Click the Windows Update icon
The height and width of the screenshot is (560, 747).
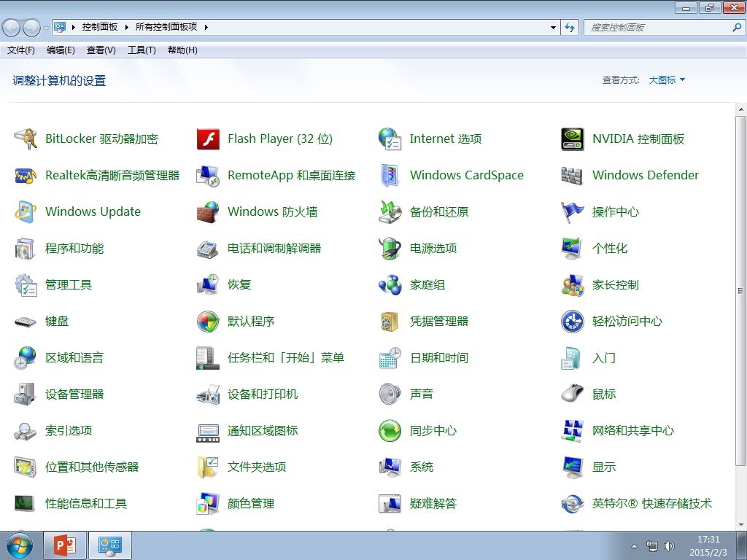coord(26,212)
